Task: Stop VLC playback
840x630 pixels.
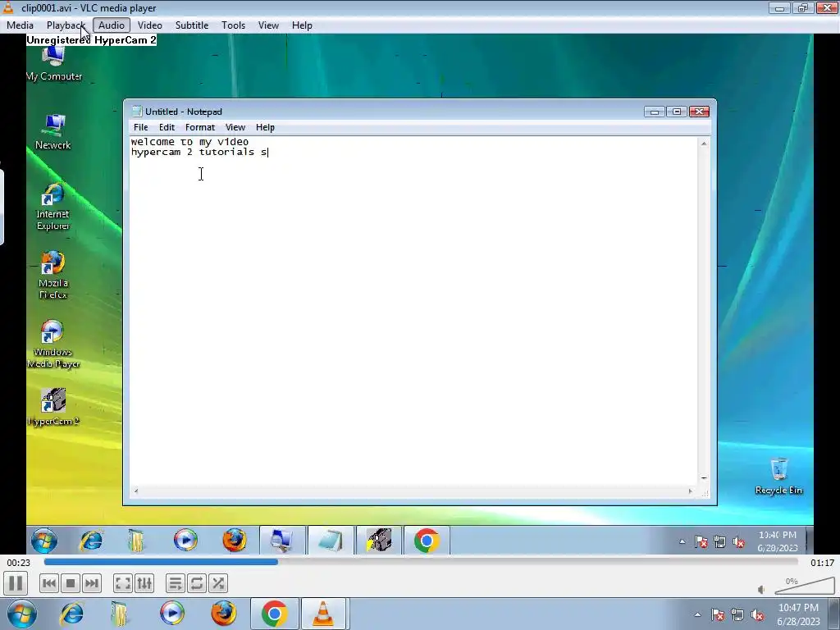Action: point(71,583)
